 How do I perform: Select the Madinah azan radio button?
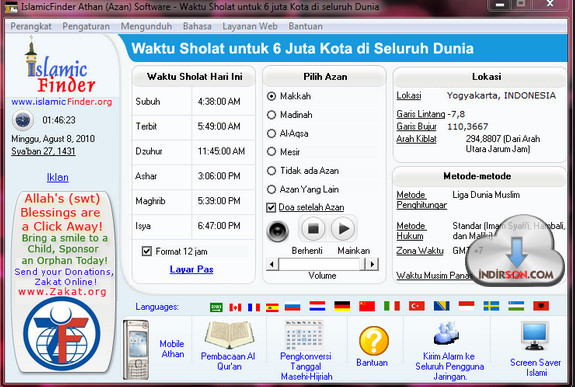(x=271, y=115)
